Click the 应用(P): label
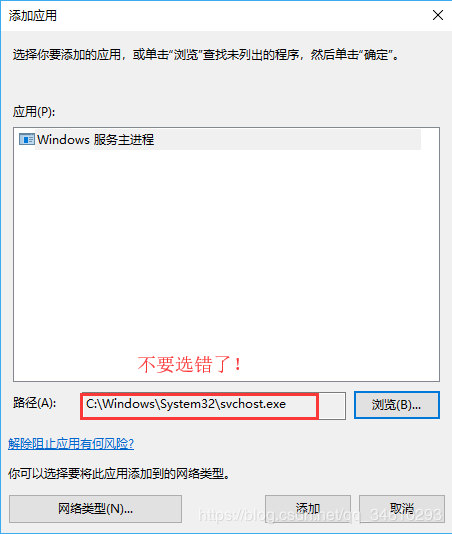Viewport: 452px width, 534px height. click(34, 111)
